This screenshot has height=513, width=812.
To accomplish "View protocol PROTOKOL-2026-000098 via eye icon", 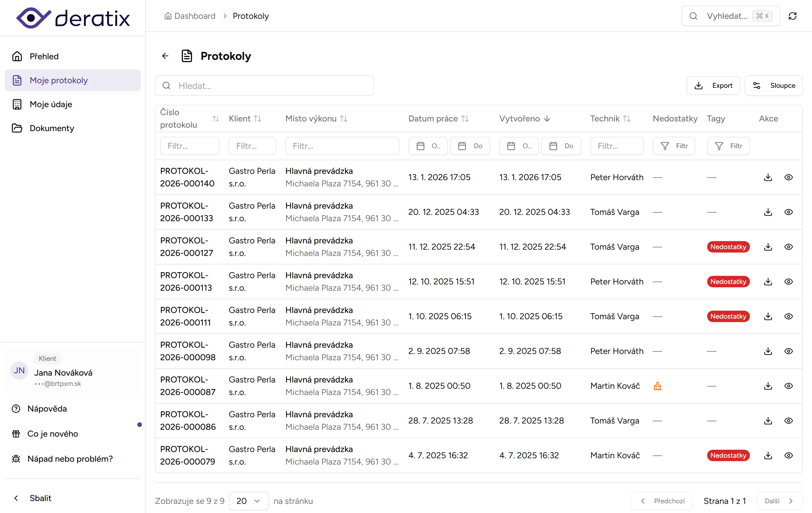I will click(x=788, y=351).
